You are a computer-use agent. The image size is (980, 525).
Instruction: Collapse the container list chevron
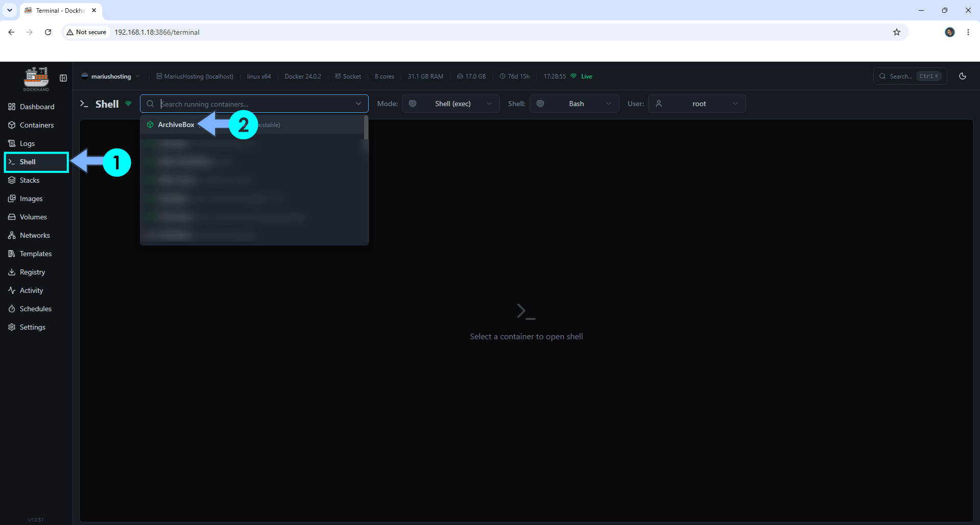(358, 104)
